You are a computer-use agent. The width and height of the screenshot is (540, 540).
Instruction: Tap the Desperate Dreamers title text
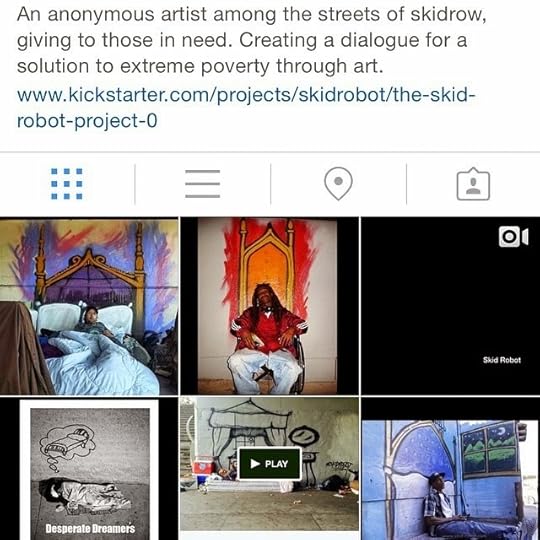tap(90, 528)
